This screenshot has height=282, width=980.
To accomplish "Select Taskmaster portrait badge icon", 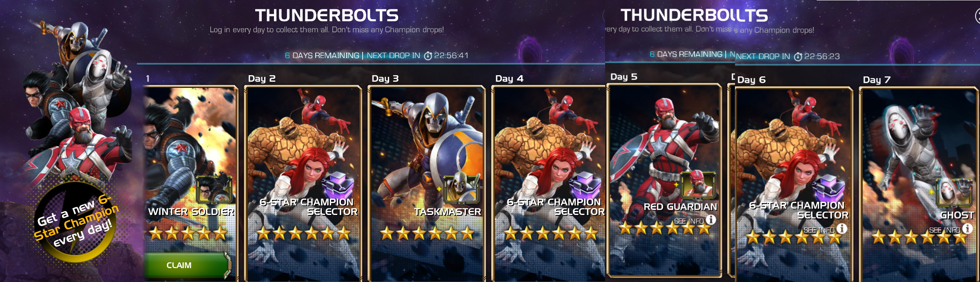I will [x=461, y=189].
